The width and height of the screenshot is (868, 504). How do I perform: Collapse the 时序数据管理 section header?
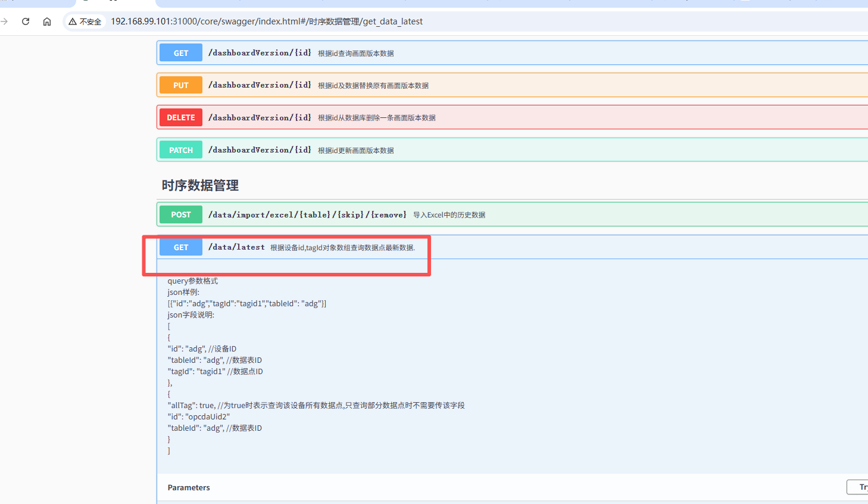coord(200,185)
